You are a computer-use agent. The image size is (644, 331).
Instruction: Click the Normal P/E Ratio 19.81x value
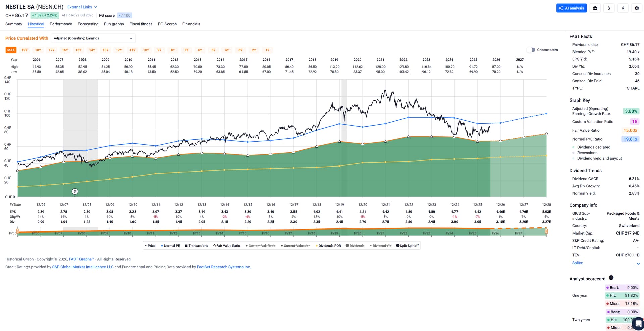point(630,139)
